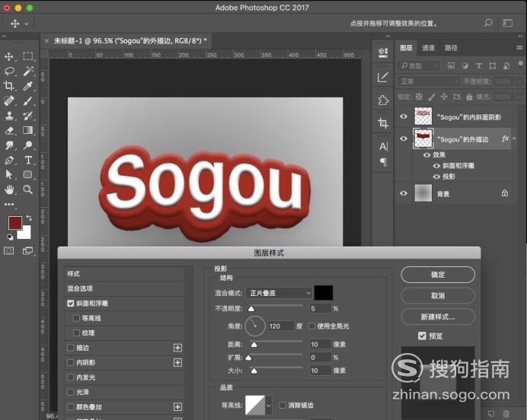Hide the 背景 layer
This screenshot has height=420, width=527.
(404, 193)
